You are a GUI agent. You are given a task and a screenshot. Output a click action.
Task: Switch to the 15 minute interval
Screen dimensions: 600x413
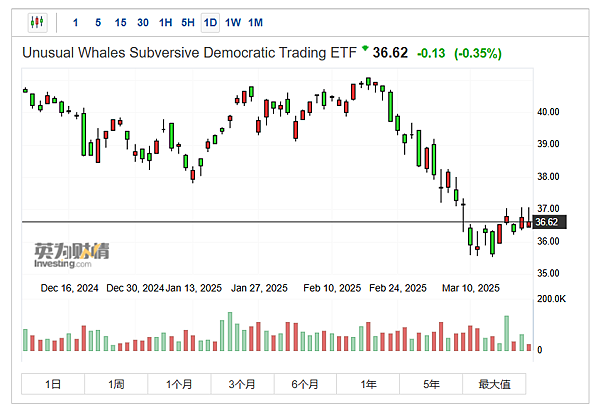pyautogui.click(x=121, y=23)
